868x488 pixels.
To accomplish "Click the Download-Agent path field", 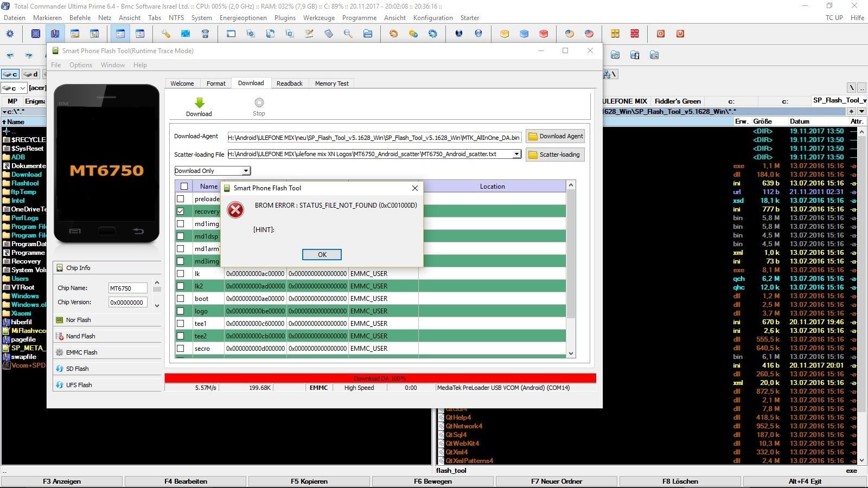I will (374, 138).
